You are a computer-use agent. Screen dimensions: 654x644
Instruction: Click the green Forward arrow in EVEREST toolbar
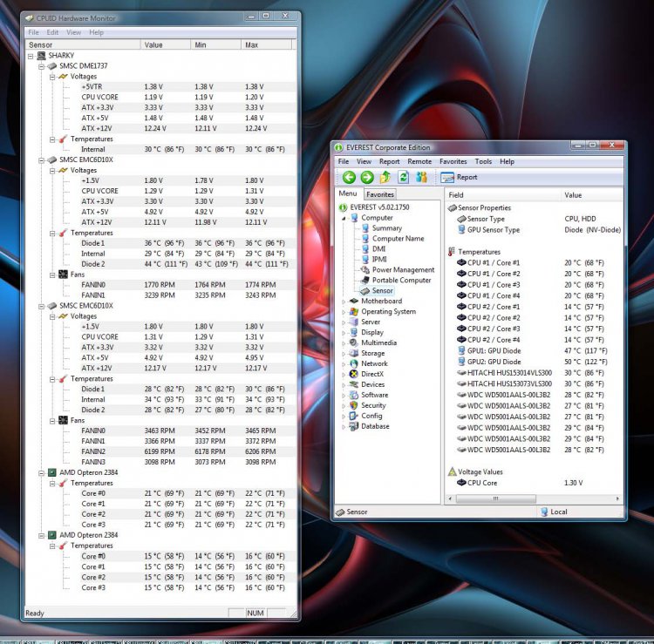[367, 178]
